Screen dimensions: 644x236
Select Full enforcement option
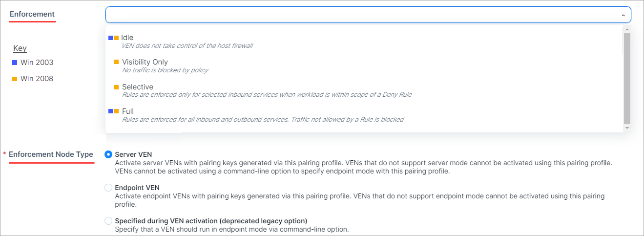(x=127, y=111)
